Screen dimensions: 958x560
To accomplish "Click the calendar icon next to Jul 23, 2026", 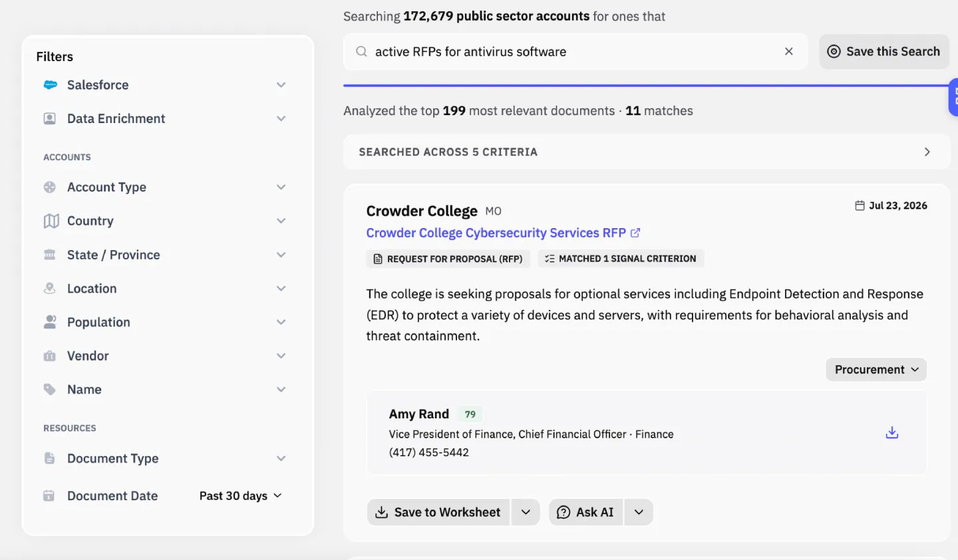I will point(860,206).
